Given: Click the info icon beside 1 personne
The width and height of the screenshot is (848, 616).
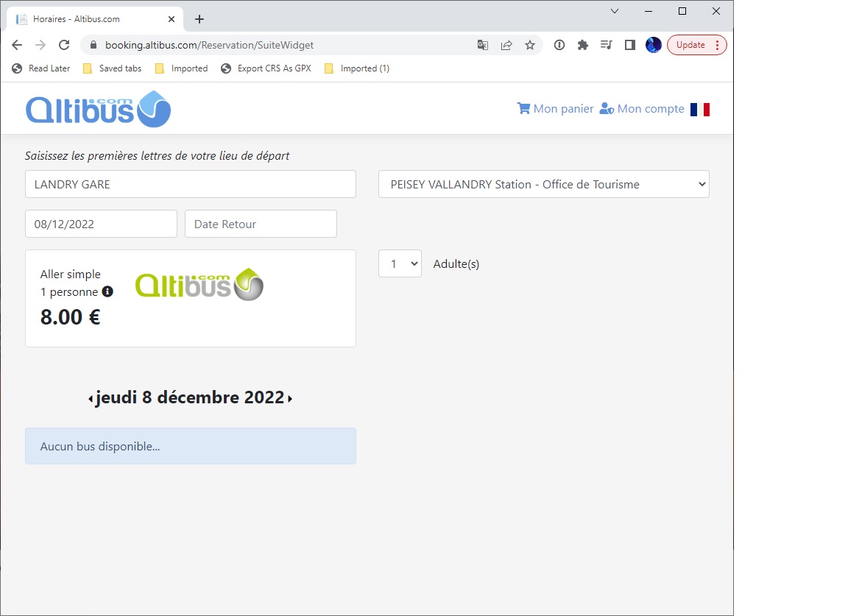Looking at the screenshot, I should point(107,291).
